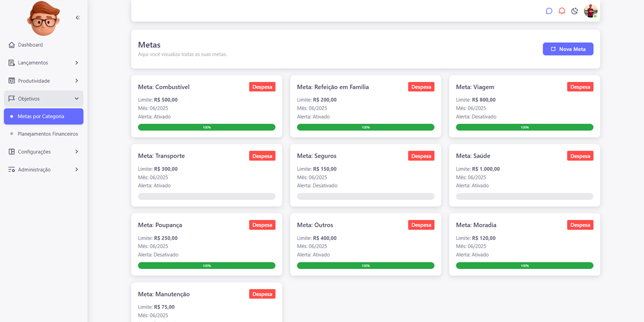Image resolution: width=644 pixels, height=322 pixels.
Task: Select Metas por Categoria menu item
Action: coord(43,116)
